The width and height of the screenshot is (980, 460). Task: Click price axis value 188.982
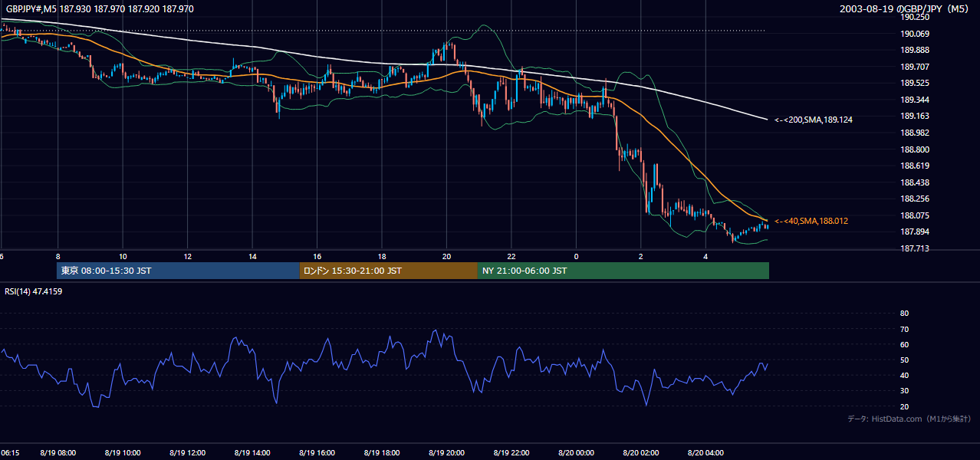(915, 133)
